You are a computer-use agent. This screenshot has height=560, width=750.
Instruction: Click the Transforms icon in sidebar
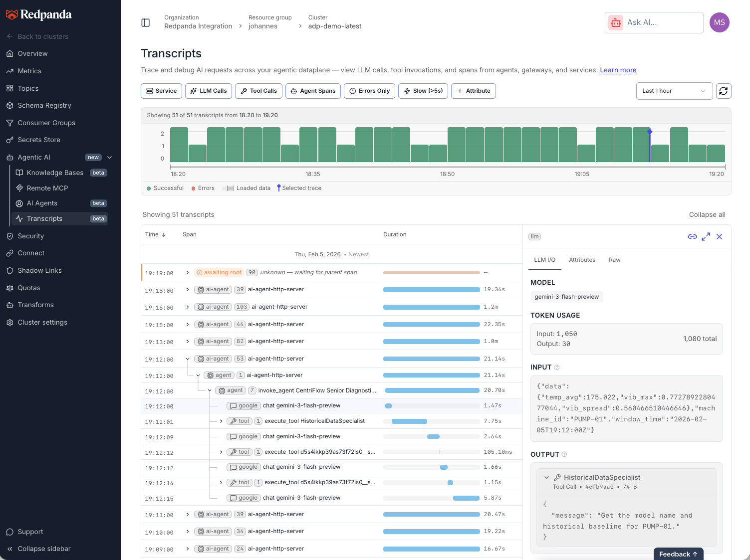(9, 305)
